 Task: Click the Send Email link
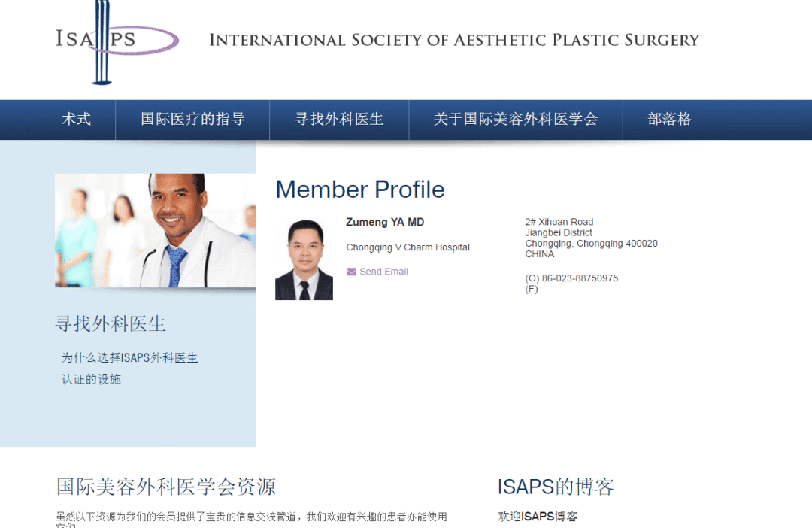(383, 272)
